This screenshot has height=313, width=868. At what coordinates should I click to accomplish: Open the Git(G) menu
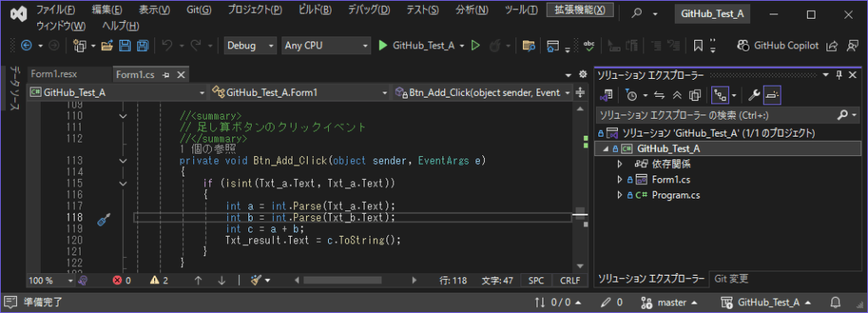point(198,10)
